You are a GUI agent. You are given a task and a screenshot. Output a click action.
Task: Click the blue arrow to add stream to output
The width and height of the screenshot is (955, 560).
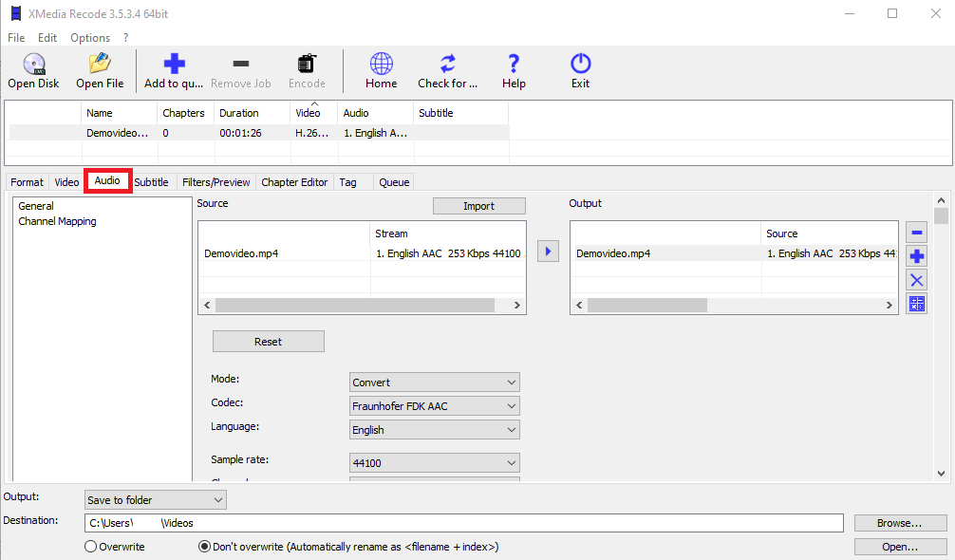click(548, 252)
